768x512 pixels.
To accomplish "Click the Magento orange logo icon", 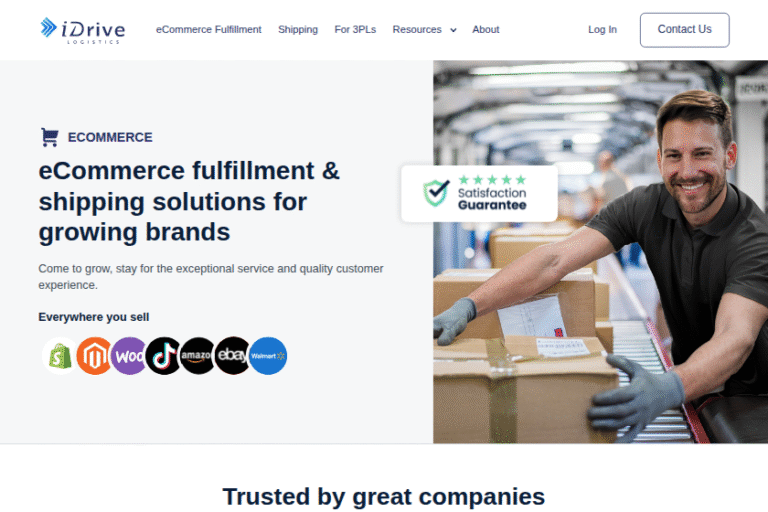I will [x=94, y=356].
